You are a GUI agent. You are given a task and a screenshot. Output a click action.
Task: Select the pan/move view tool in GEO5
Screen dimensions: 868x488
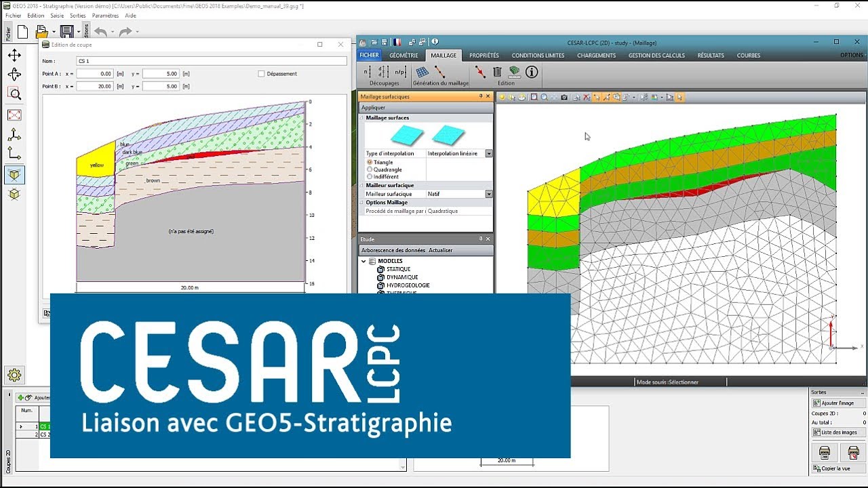(x=14, y=55)
